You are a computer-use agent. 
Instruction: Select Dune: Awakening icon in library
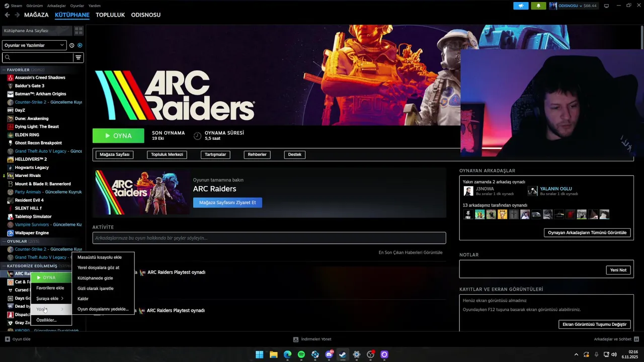point(10,119)
